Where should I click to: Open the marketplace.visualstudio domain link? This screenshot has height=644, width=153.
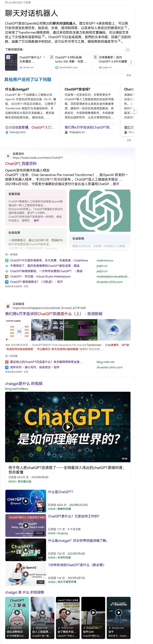pyautogui.click(x=113, y=277)
